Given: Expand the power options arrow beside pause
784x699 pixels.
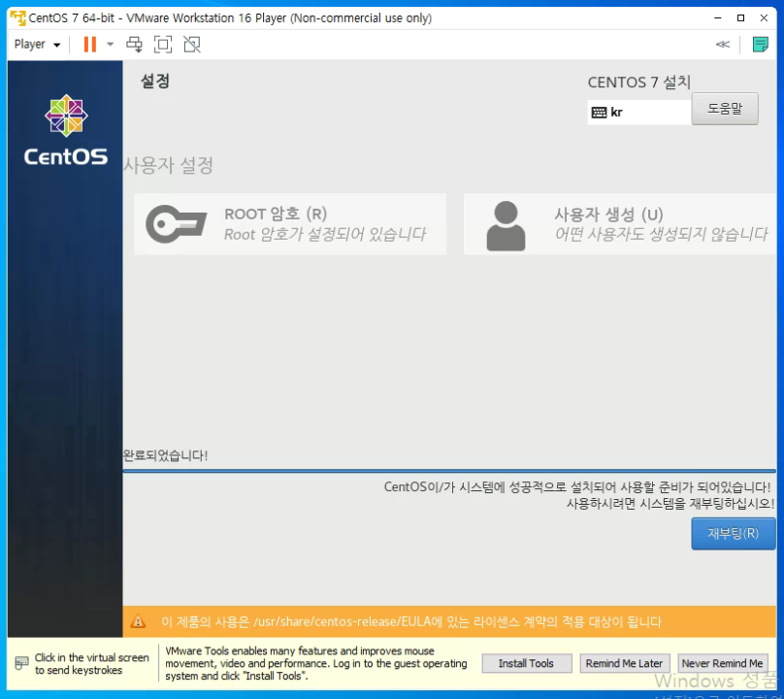Looking at the screenshot, I should [x=110, y=45].
